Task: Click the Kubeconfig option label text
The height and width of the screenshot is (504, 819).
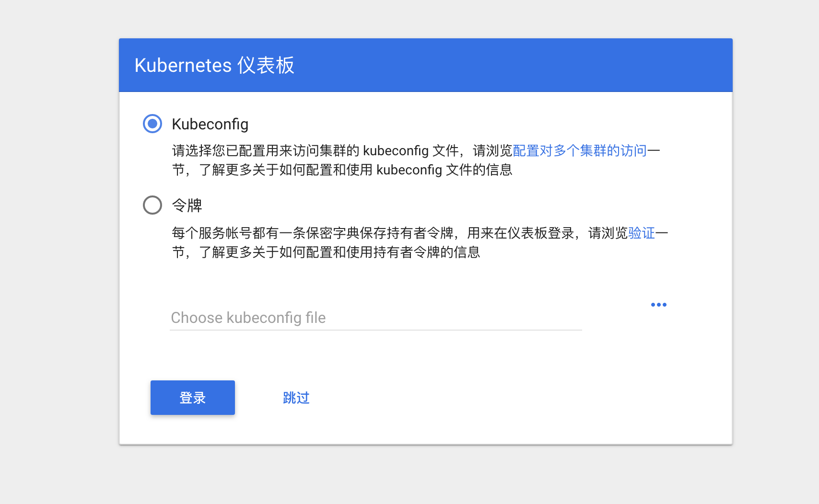Action: pos(210,124)
